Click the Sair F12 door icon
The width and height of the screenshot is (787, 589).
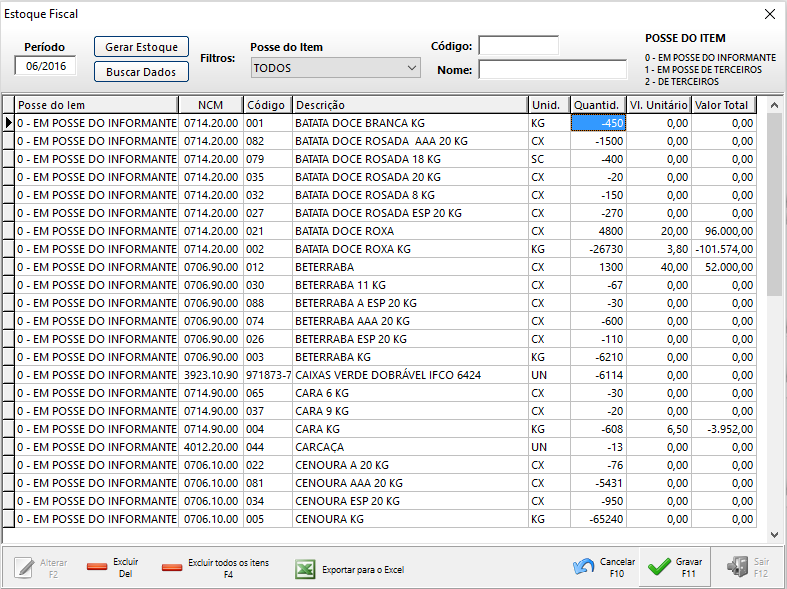click(x=737, y=567)
